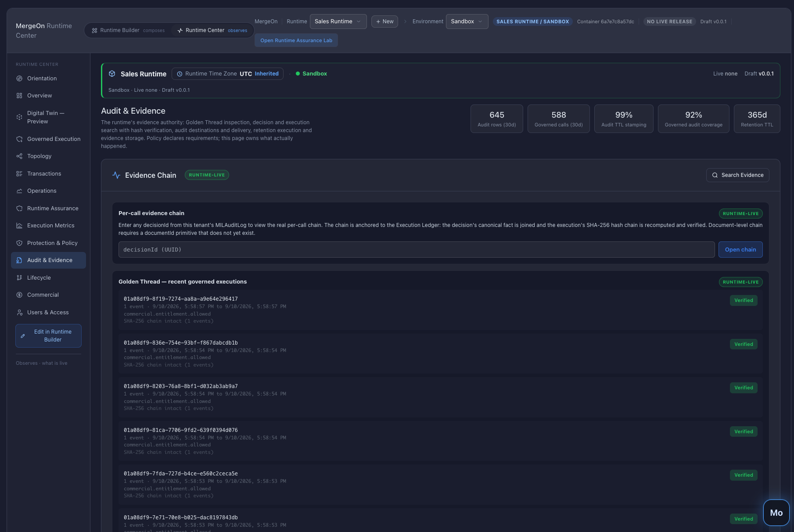
Task: Click the Overview grid icon
Action: point(19,96)
